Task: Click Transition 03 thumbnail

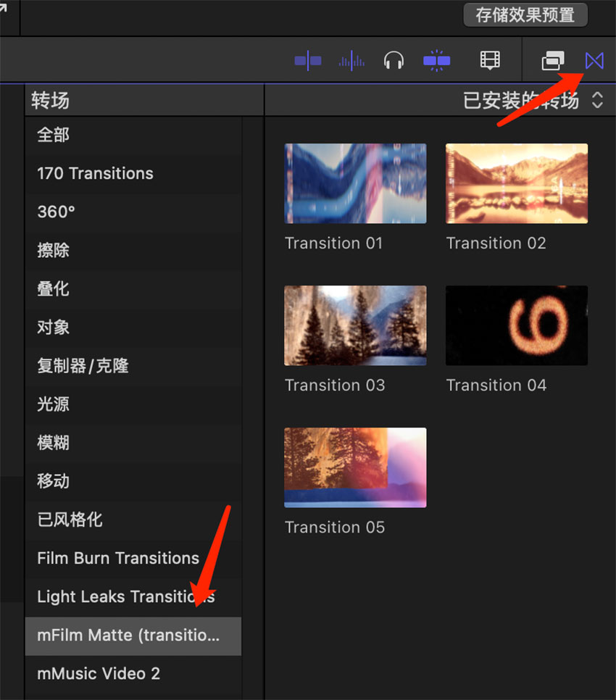Action: [x=355, y=325]
